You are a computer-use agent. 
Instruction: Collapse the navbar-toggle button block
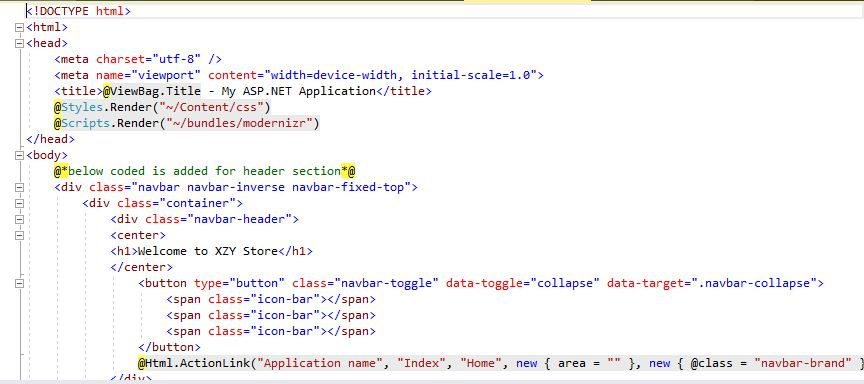click(20, 284)
